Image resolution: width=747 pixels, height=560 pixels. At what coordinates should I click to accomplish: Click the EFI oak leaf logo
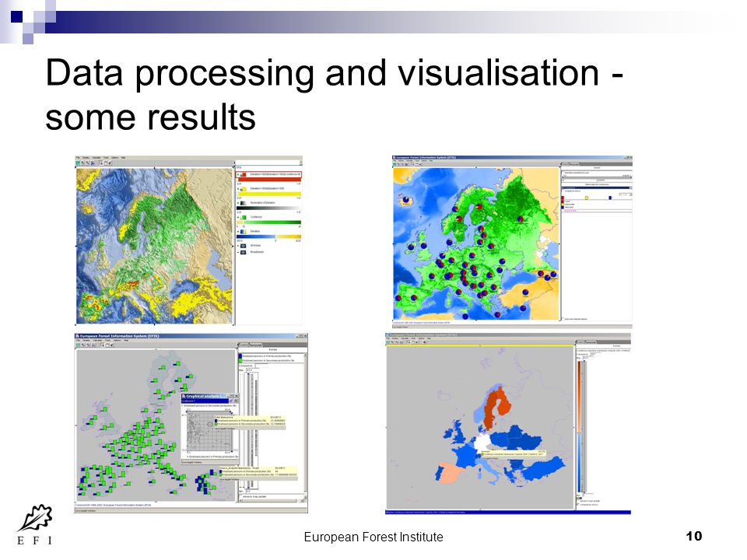point(35,518)
